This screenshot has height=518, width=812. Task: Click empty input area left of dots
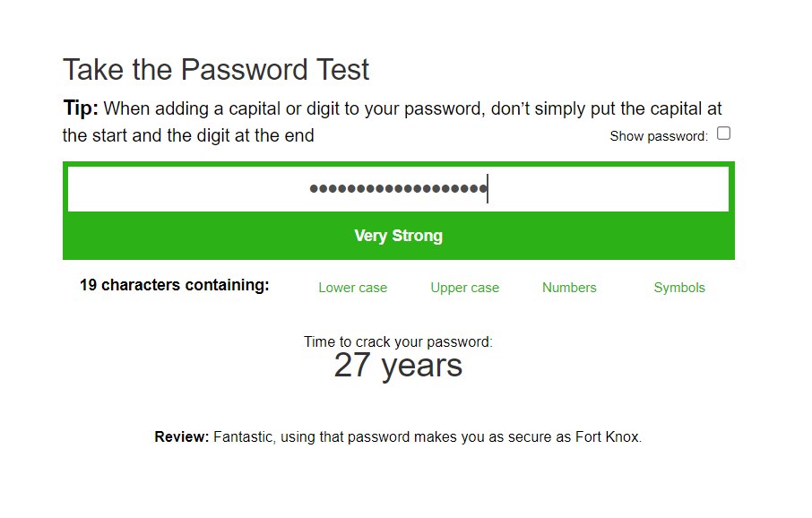(188, 188)
